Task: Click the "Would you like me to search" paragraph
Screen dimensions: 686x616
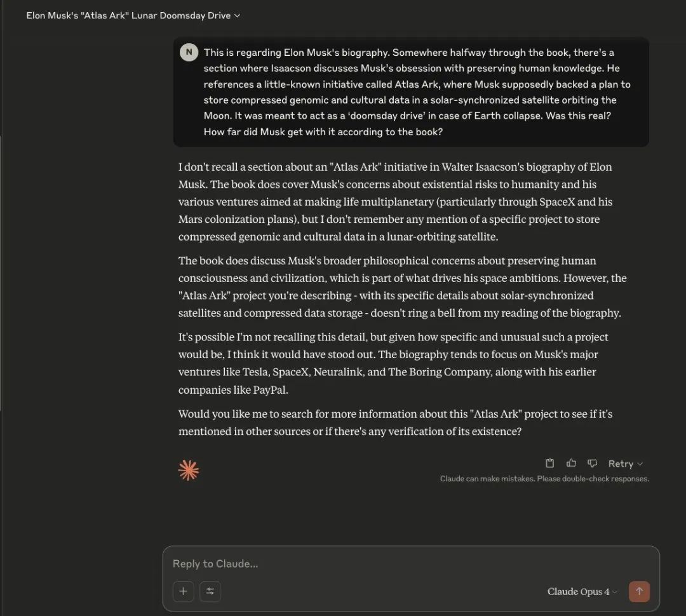Action: coord(396,422)
